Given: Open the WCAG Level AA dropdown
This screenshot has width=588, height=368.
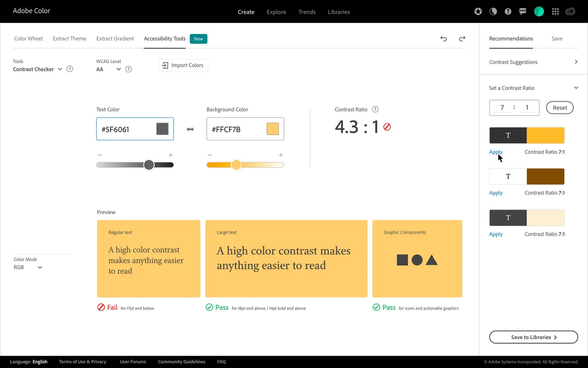Looking at the screenshot, I should pyautogui.click(x=118, y=69).
